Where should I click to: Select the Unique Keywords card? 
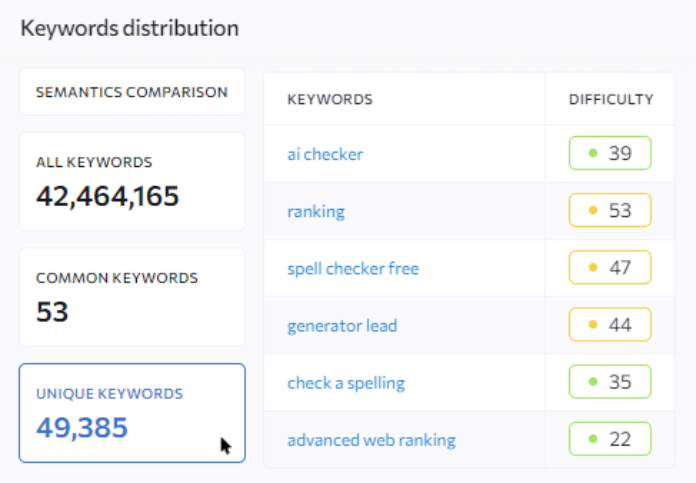pyautogui.click(x=132, y=413)
